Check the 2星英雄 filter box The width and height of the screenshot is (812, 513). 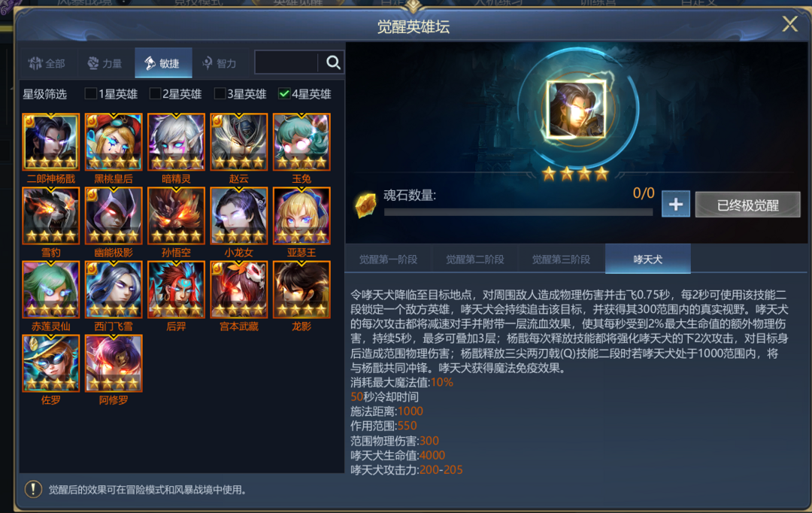(x=155, y=93)
